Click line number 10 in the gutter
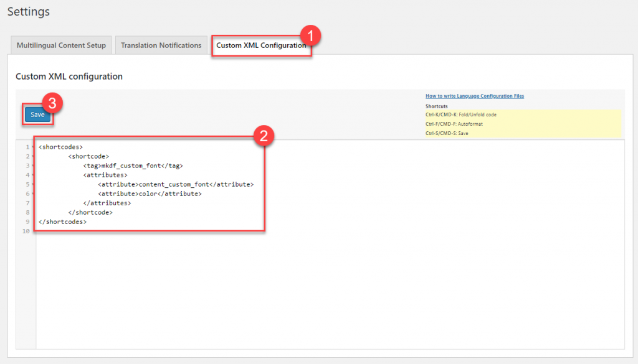Screen dimensions: 638x364 (x=26, y=231)
